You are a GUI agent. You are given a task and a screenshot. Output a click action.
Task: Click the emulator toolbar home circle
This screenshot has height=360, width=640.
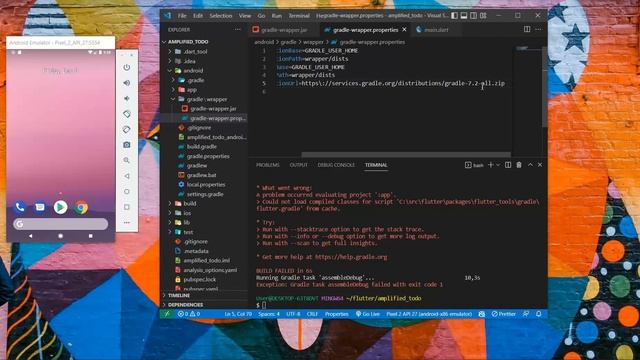(x=127, y=191)
